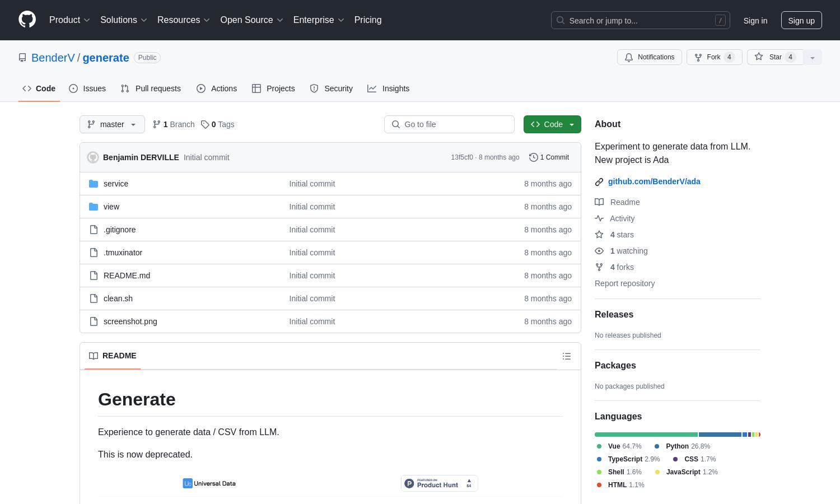Expand the Open Source menu

tap(252, 20)
